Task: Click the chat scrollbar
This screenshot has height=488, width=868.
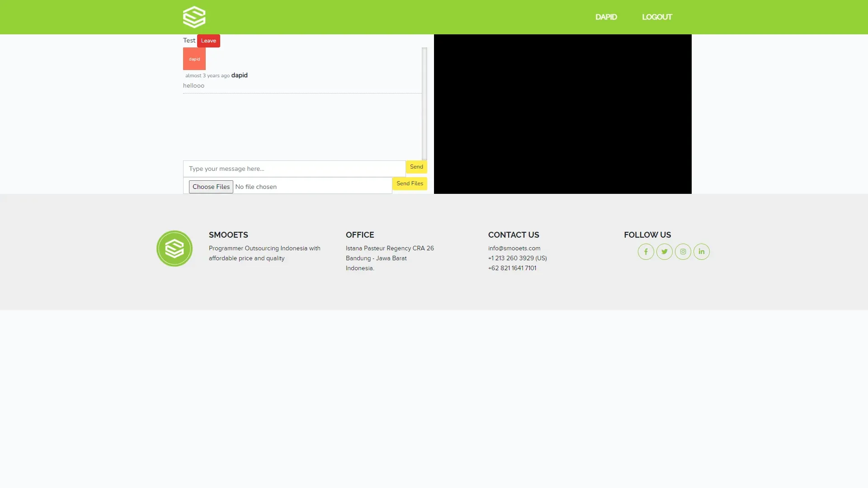Action: tap(424, 104)
